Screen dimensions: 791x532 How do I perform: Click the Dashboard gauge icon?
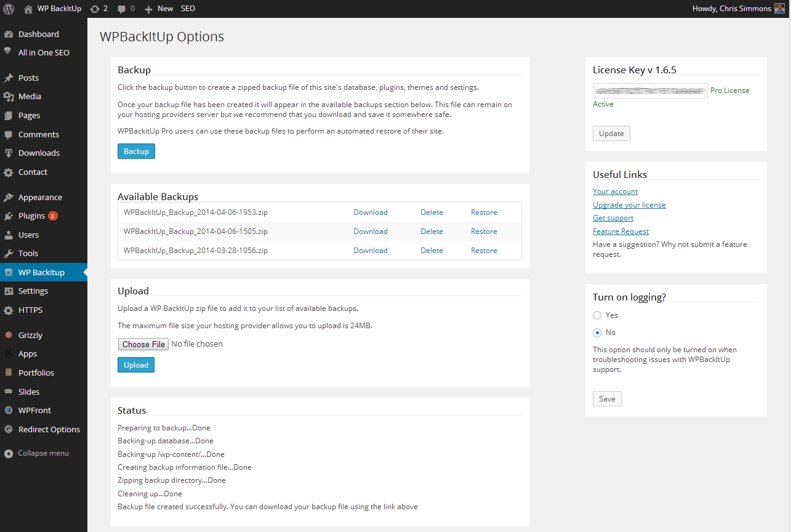coord(9,34)
